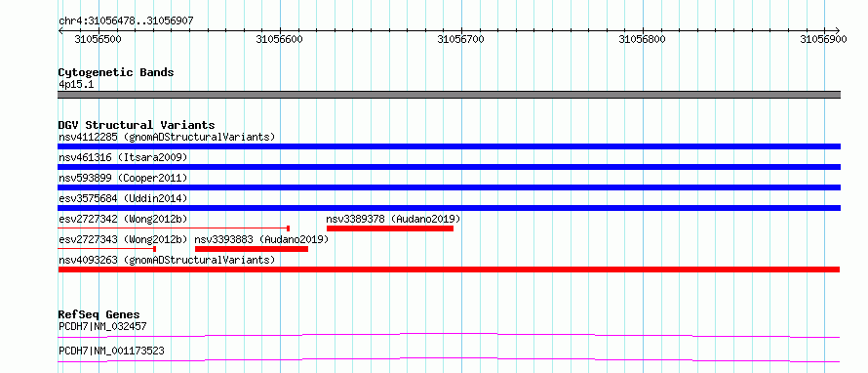The height and width of the screenshot is (373, 868).
Task: Click ruler tick label 31056500
Action: [98, 39]
